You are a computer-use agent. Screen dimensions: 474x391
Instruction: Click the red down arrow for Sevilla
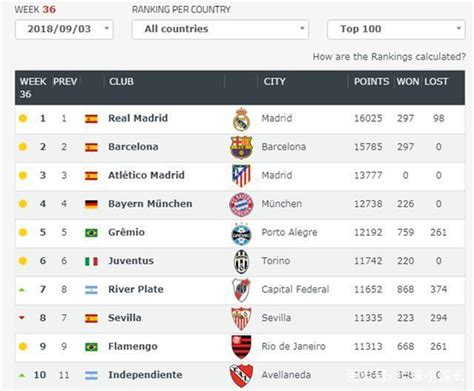(x=22, y=318)
